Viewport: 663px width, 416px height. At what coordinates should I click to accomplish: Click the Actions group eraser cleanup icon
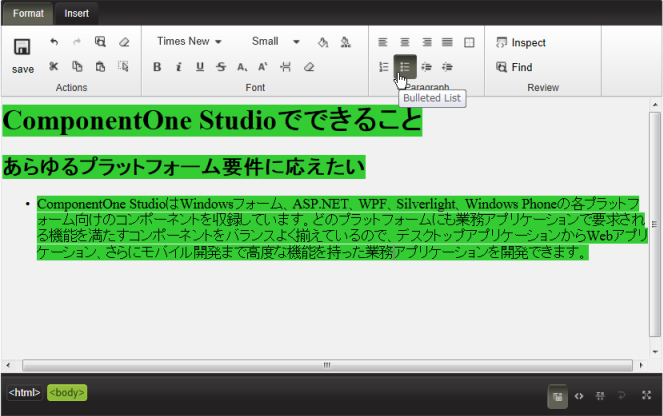124,41
